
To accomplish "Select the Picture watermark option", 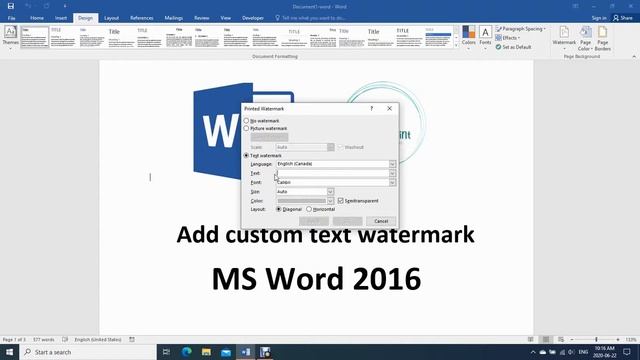I will 247,128.
